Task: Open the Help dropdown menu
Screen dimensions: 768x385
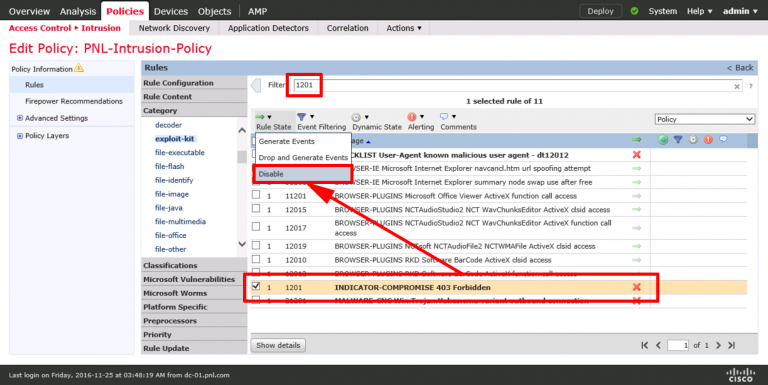Action: [699, 11]
